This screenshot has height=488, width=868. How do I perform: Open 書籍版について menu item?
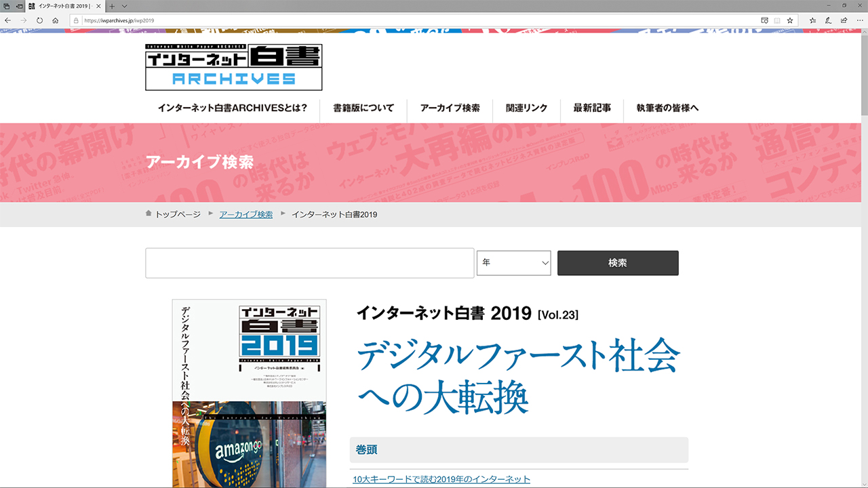(363, 108)
